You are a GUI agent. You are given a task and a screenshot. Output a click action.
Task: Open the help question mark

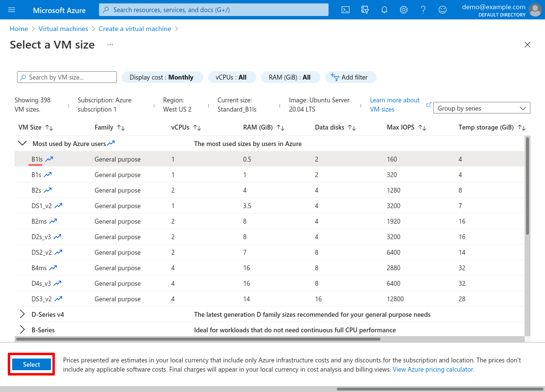click(423, 10)
